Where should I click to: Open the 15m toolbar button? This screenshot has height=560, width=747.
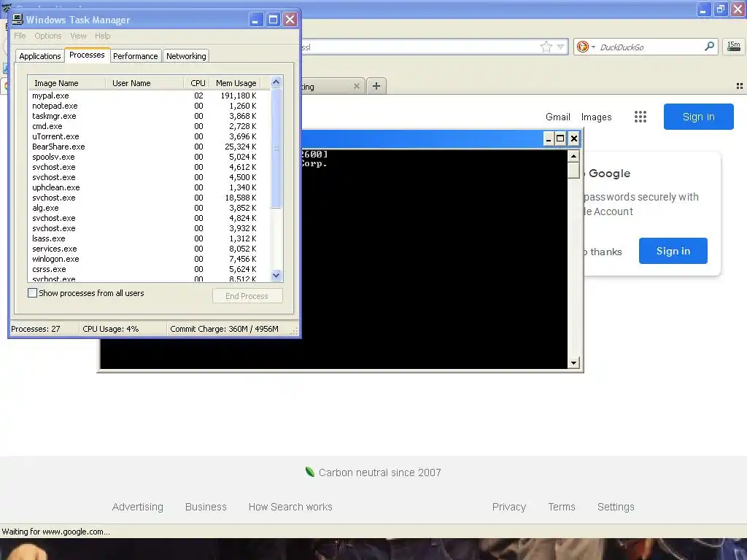733,46
